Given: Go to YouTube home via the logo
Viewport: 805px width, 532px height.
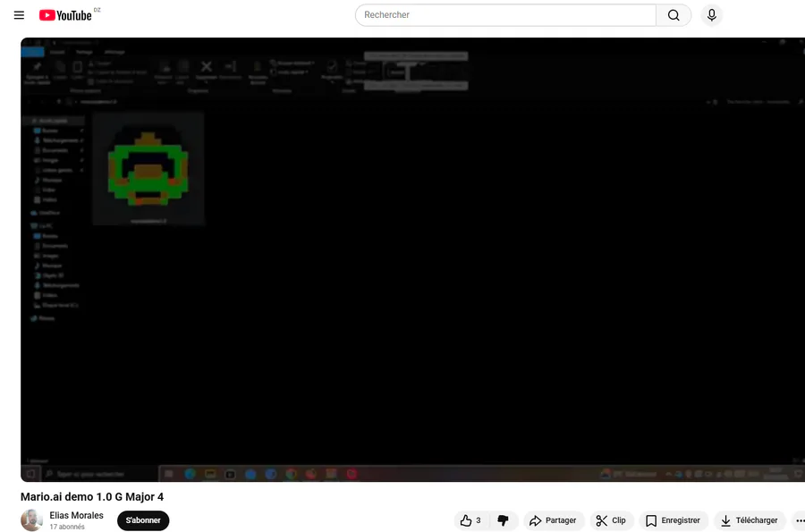Looking at the screenshot, I should click(65, 15).
